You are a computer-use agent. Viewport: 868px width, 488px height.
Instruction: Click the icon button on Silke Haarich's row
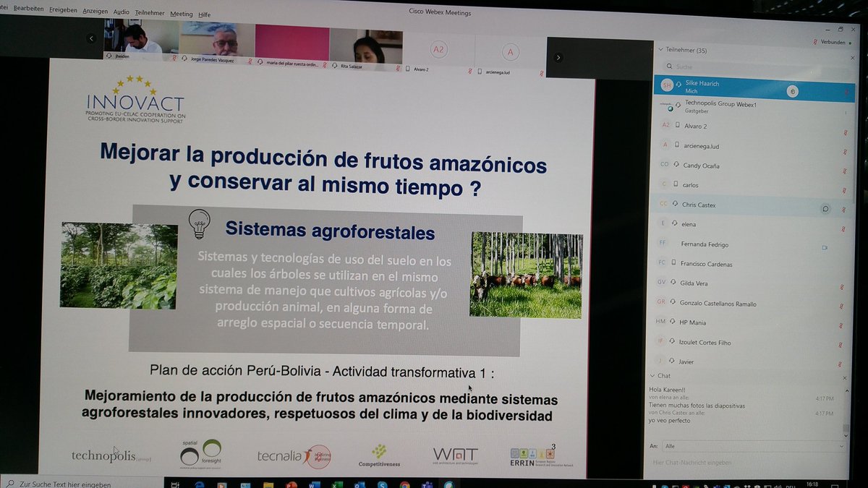(793, 92)
